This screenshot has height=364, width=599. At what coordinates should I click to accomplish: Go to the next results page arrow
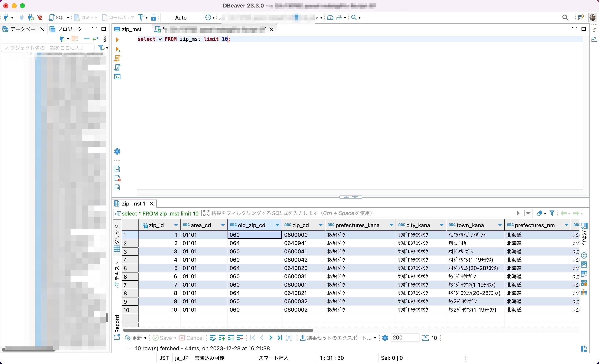coord(271,338)
